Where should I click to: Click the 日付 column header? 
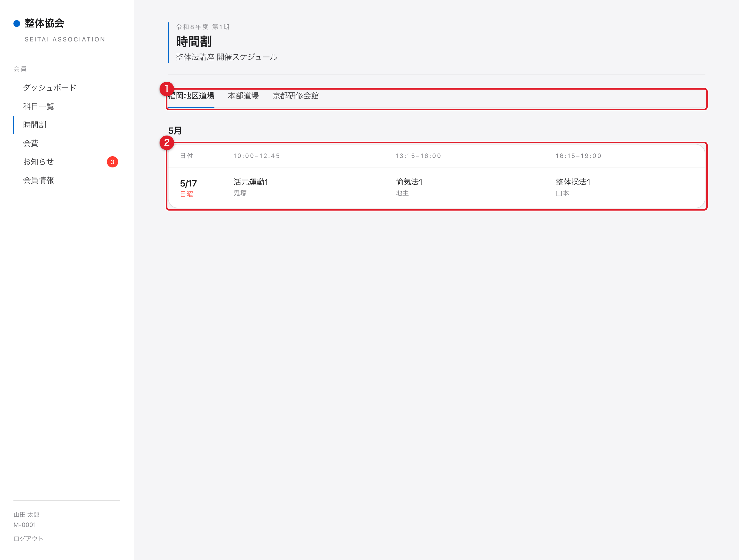186,156
